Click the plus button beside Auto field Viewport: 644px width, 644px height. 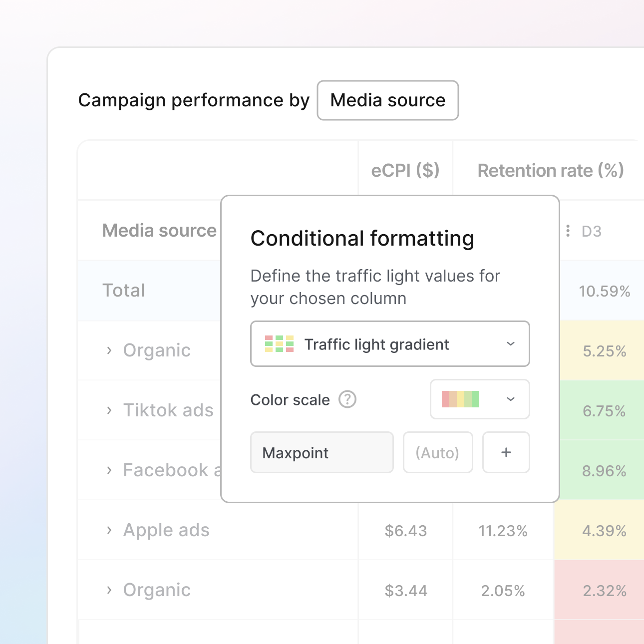(506, 452)
